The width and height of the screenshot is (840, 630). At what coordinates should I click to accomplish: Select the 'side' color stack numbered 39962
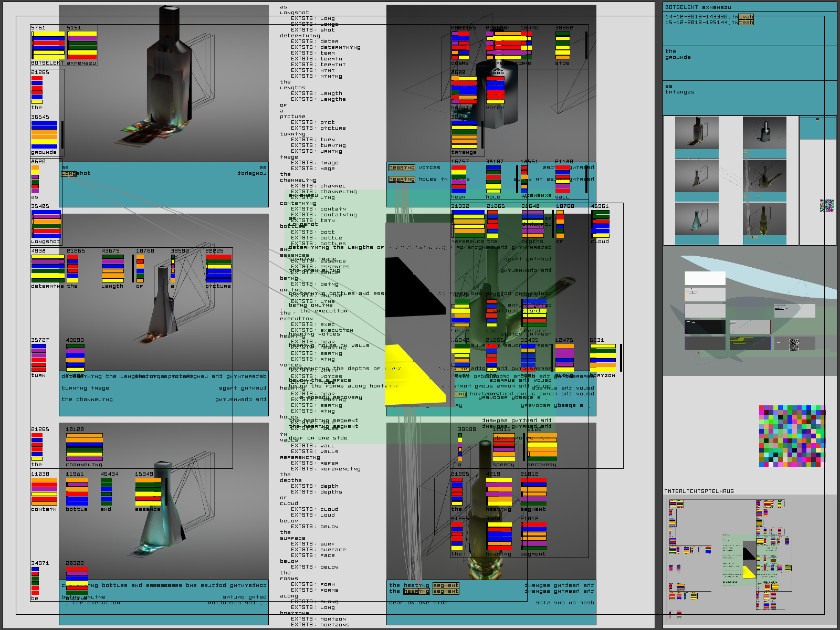[563, 45]
